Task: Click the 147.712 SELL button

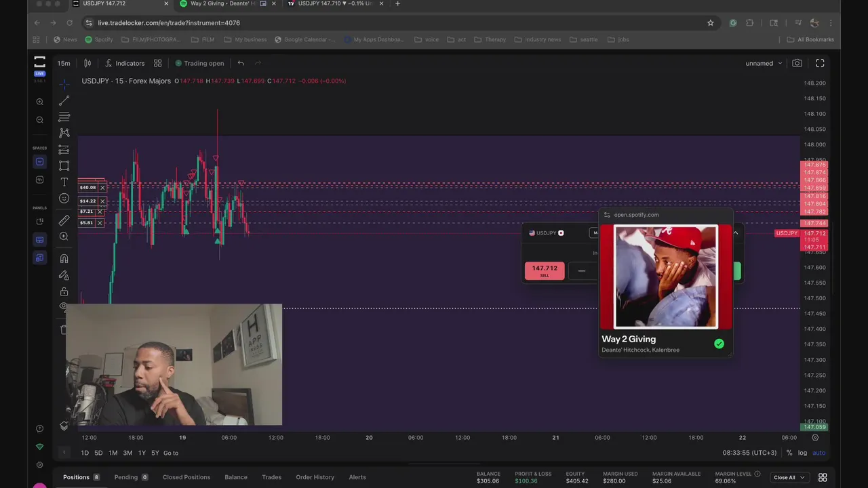Action: tap(544, 270)
